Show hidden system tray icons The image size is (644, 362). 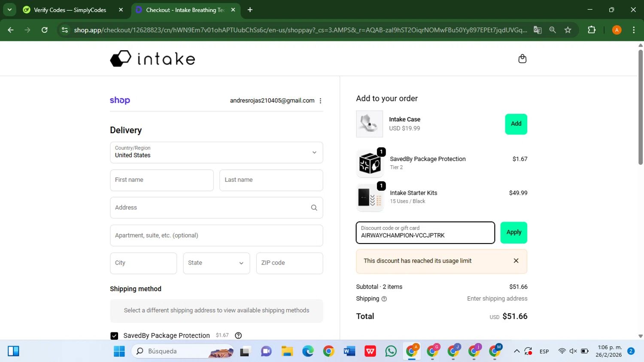(517, 351)
